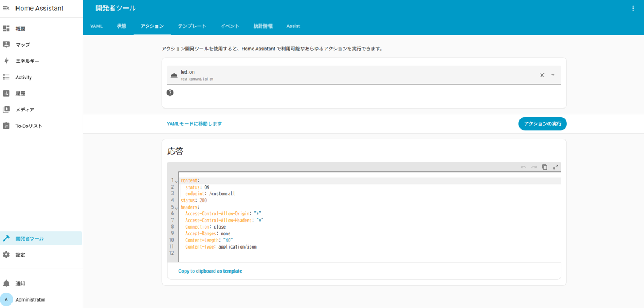
Task: Click Copy to clipboard as template
Action: coord(210,271)
